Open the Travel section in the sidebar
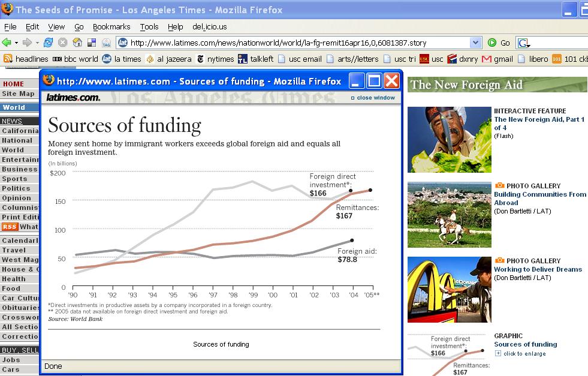 point(14,250)
